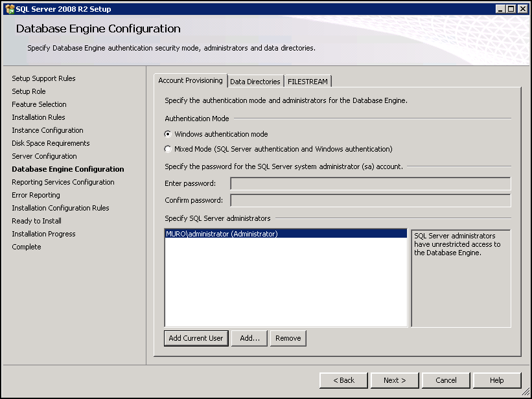Select Feature Selection in the sidebar
The image size is (532, 399).
point(39,104)
